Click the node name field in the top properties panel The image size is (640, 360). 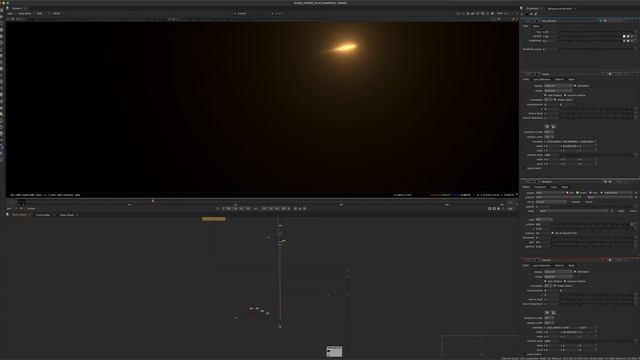pos(569,20)
